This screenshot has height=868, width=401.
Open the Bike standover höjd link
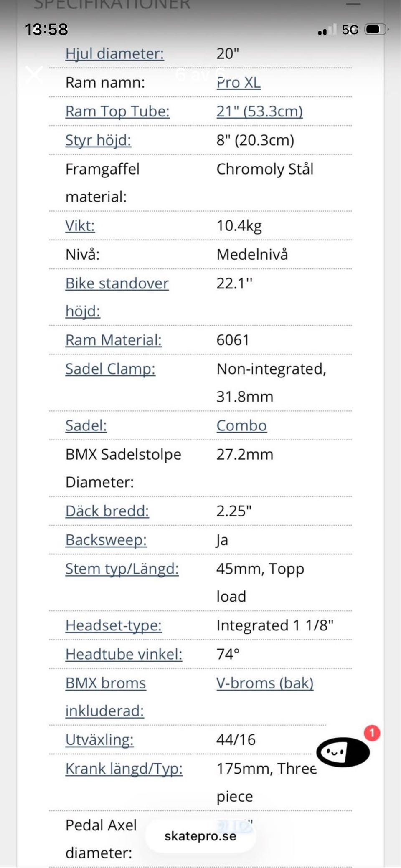[x=117, y=297]
